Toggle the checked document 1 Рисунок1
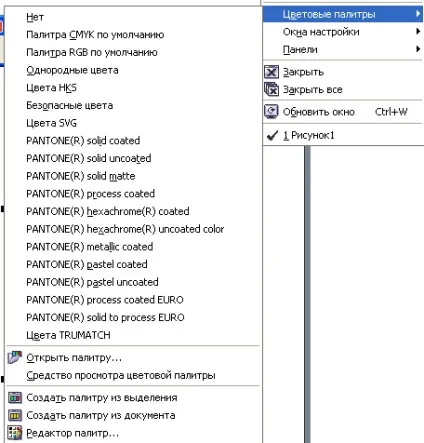424x443 pixels. click(343, 135)
